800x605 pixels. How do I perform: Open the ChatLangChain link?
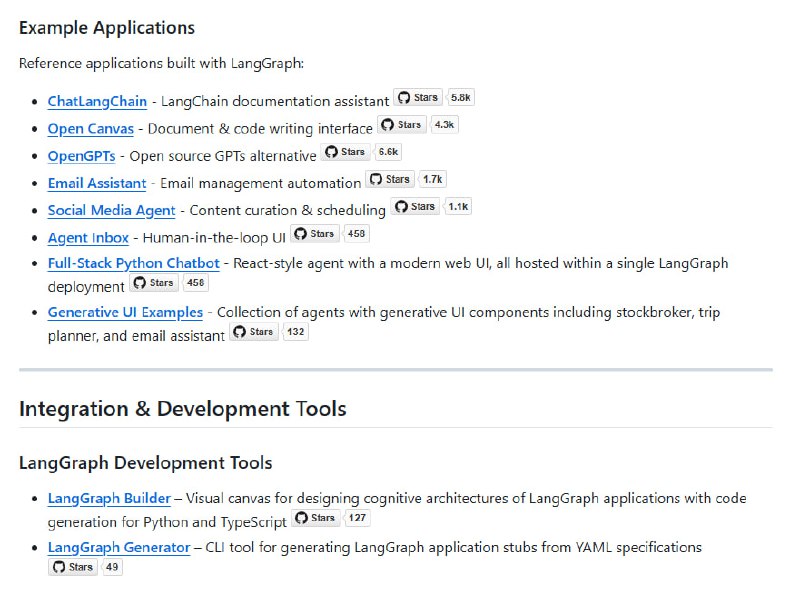click(97, 101)
